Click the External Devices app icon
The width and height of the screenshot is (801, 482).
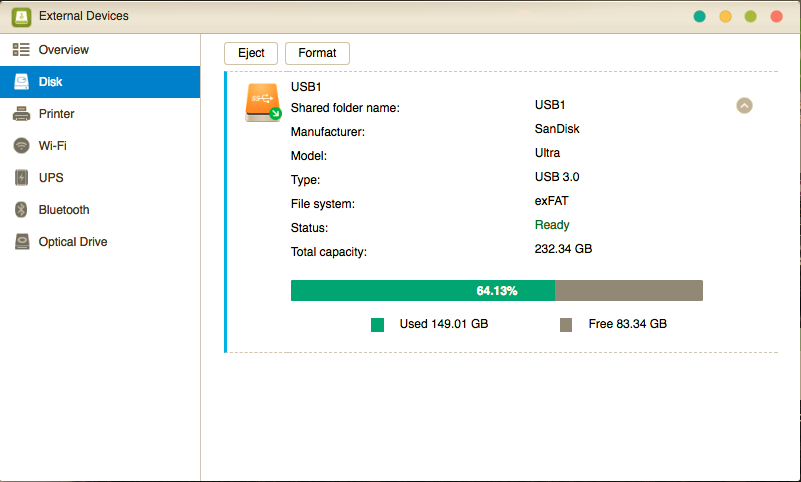pos(18,16)
